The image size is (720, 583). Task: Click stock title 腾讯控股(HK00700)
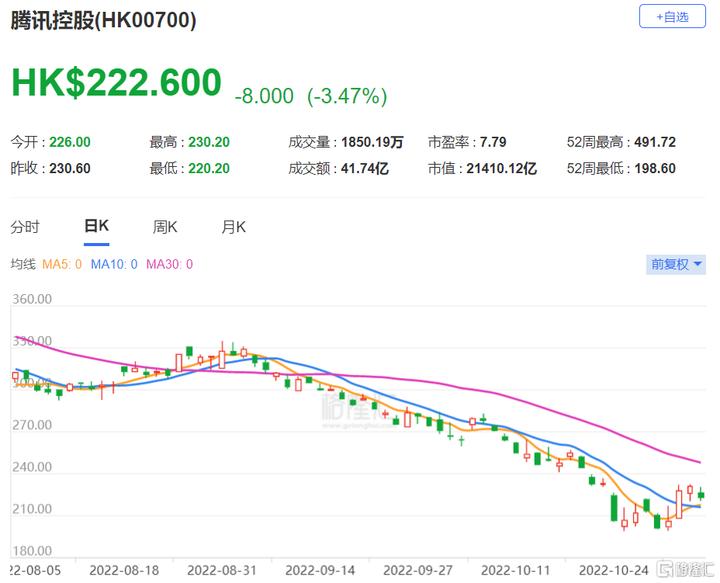(x=103, y=20)
